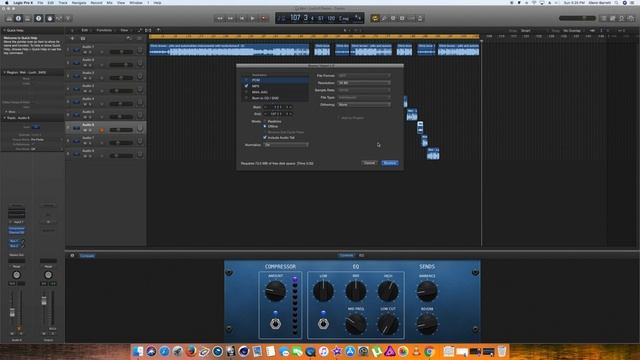Switch to Controls tab in Smart Controls

tap(346, 256)
